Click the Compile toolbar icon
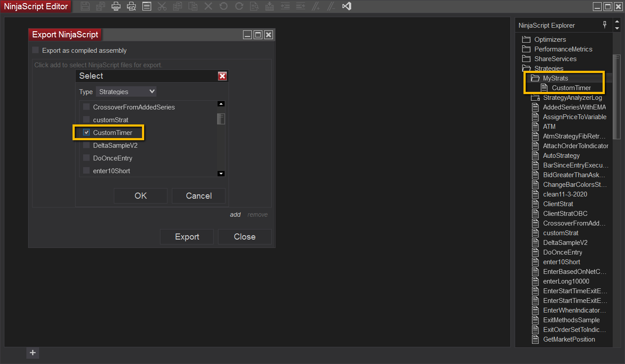The width and height of the screenshot is (625, 364). click(270, 7)
